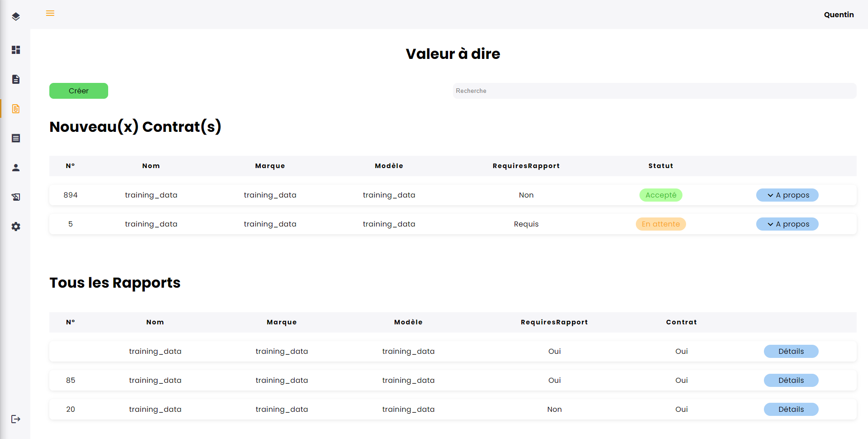Expand A propos for contract 5
Image resolution: width=868 pixels, height=439 pixels.
[787, 224]
